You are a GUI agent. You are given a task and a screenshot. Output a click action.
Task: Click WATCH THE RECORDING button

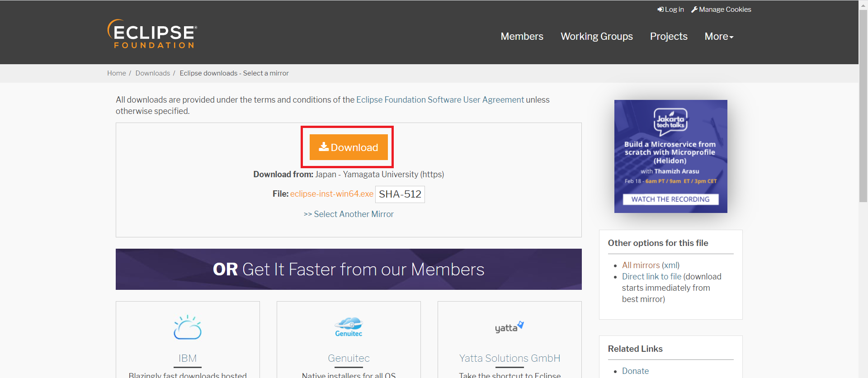pyautogui.click(x=670, y=199)
